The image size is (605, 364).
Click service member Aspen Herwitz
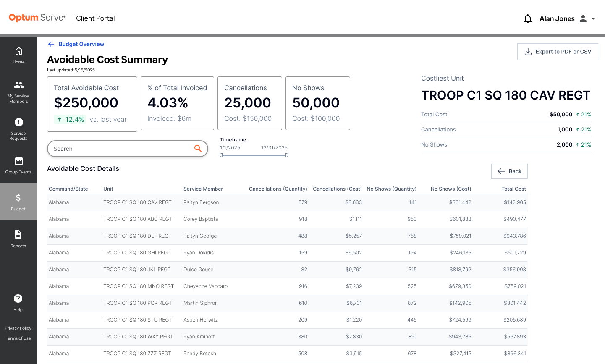pyautogui.click(x=201, y=320)
